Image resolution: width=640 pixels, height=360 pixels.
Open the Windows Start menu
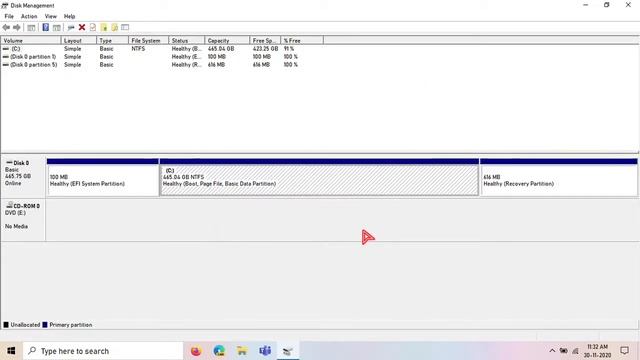11,351
